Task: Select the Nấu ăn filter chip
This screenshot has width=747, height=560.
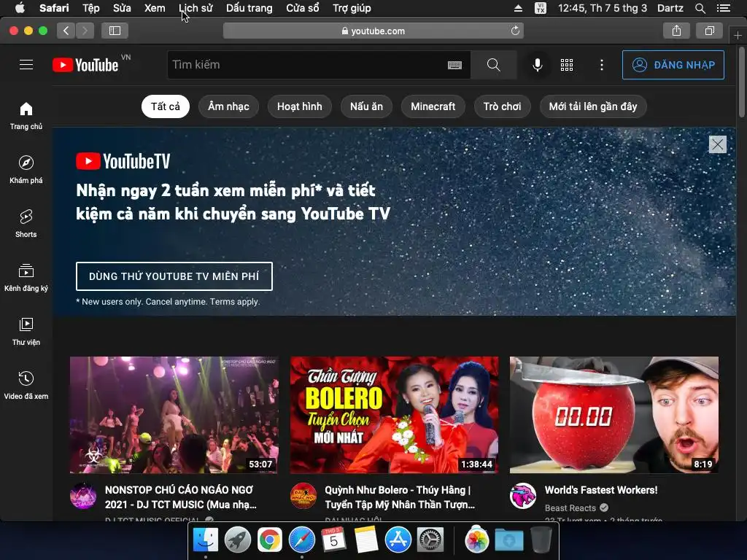Action: (x=366, y=106)
